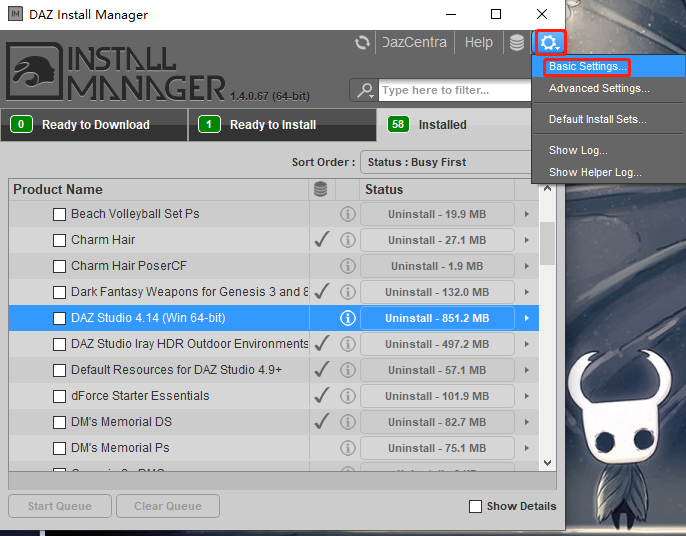Open Default Install Sets menu entry
Screen dimensions: 686x536
608,119
